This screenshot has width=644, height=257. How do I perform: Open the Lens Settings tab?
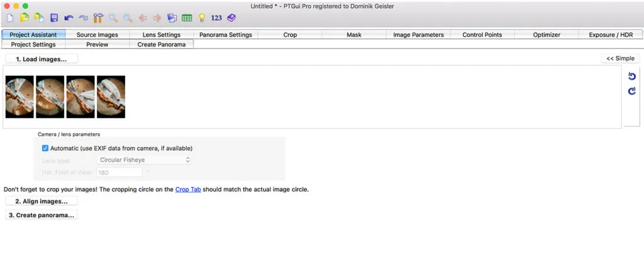point(162,35)
